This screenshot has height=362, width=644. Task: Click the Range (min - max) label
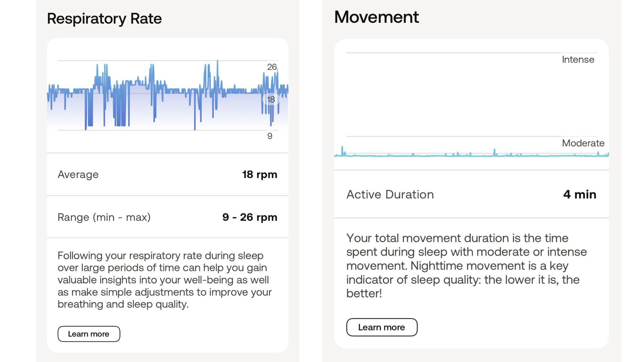104,217
